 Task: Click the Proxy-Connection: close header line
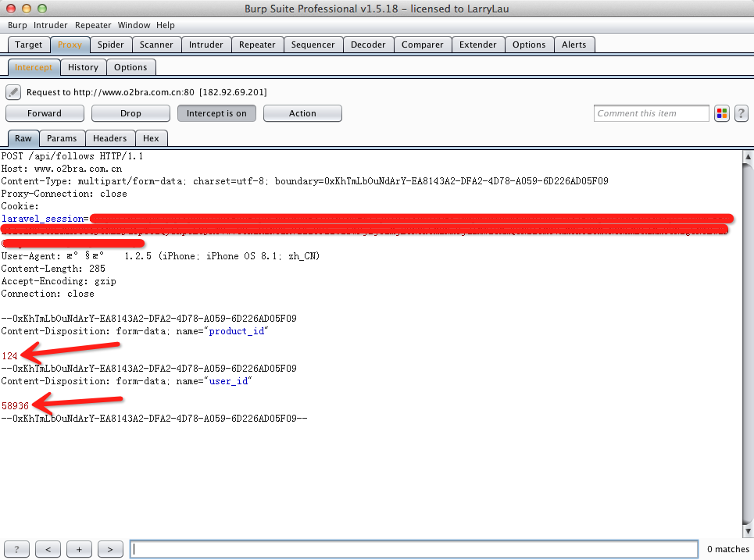tap(64, 194)
